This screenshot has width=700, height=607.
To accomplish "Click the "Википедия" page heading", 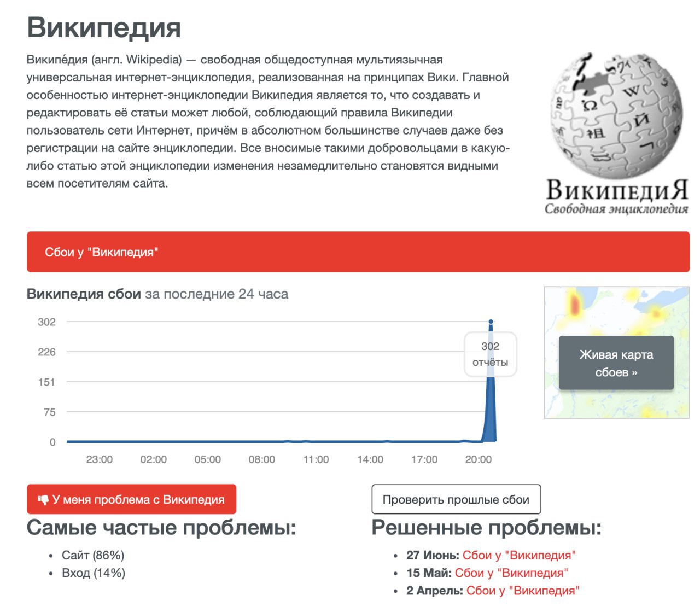I will point(104,27).
